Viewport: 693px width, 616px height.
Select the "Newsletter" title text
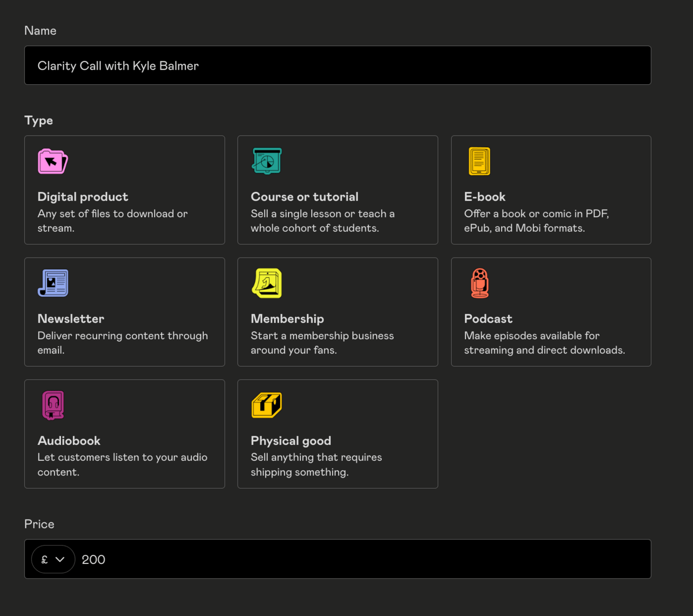coord(71,319)
